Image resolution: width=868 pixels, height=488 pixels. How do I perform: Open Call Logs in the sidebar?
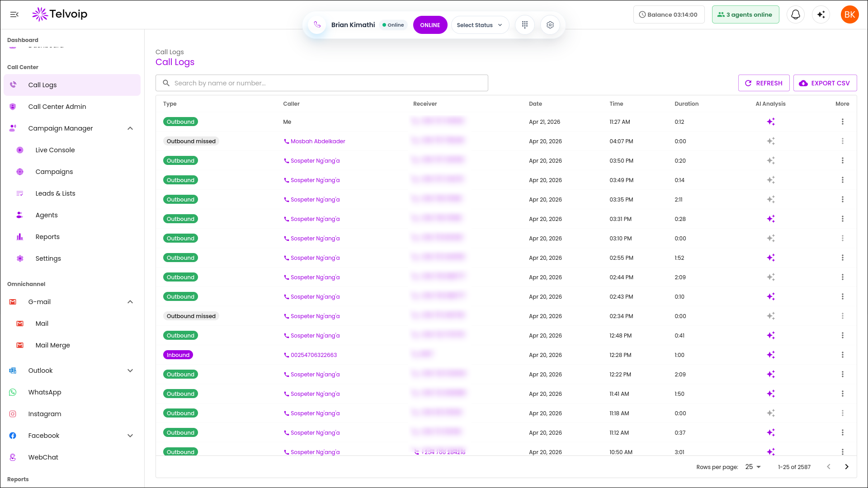[72, 85]
